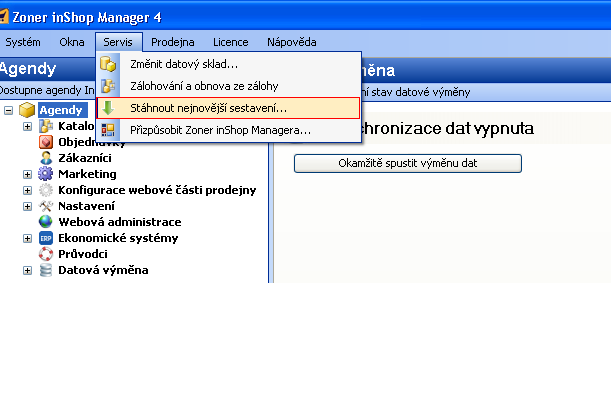Screen dimensions: 611x400
Task: Click the Zákazníci person icon
Action: click(46, 158)
